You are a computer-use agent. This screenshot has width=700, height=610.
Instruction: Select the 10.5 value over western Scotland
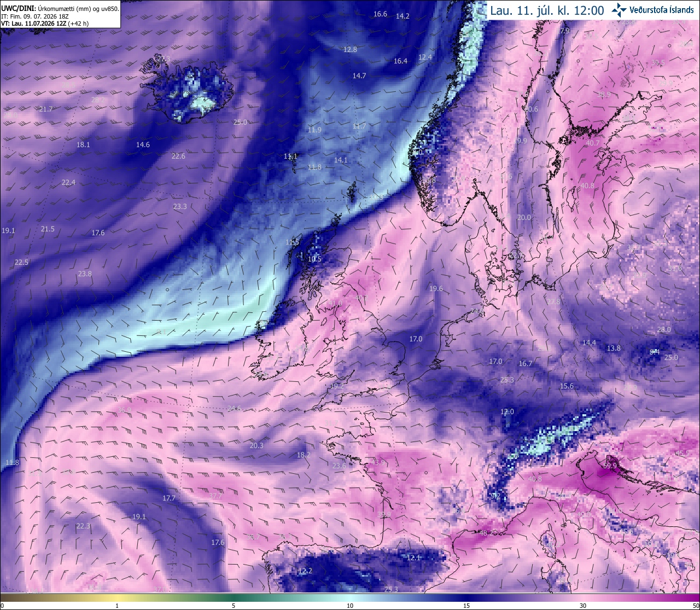coord(314,259)
